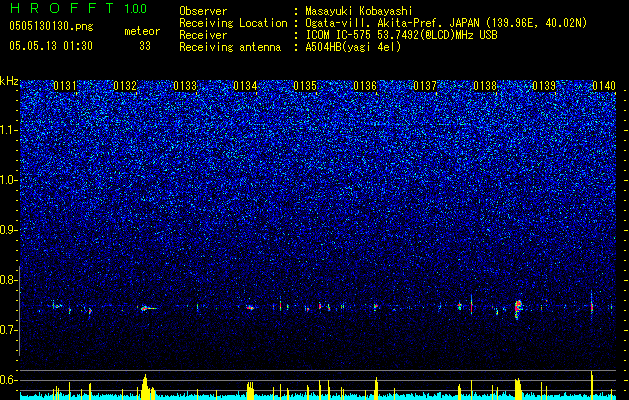629x400 pixels.
Task: Click the 0.6 kHz axis label
Action: [9, 380]
